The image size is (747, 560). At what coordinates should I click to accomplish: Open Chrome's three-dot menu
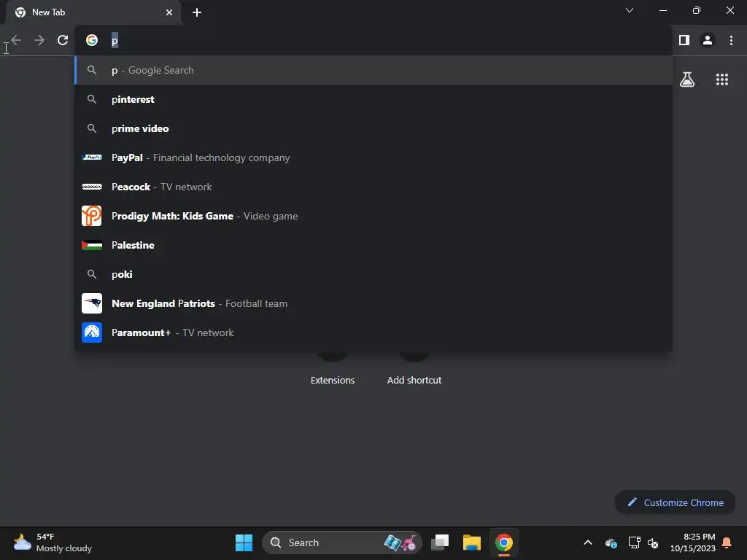(731, 41)
